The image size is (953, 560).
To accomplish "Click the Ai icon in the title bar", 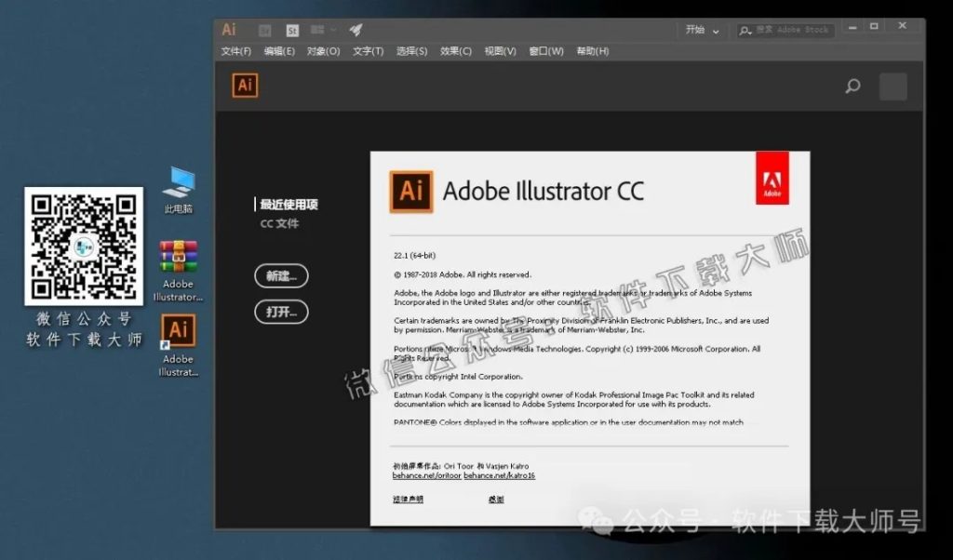I will (229, 30).
